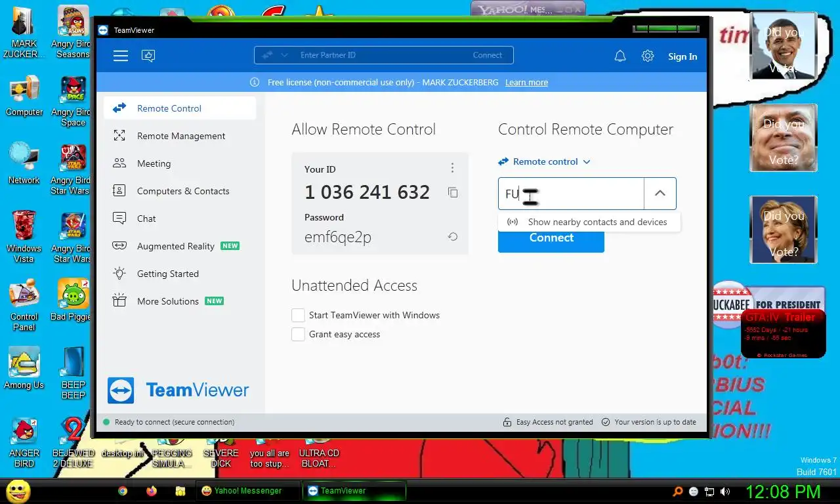This screenshot has width=840, height=504.
Task: Expand the header connection mode dropdown
Action: [284, 55]
